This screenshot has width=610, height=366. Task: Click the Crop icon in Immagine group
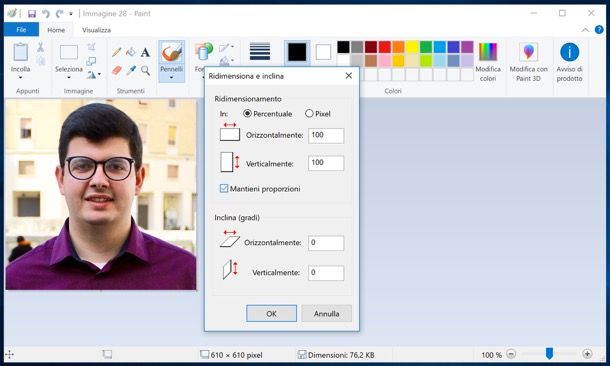pyautogui.click(x=91, y=47)
